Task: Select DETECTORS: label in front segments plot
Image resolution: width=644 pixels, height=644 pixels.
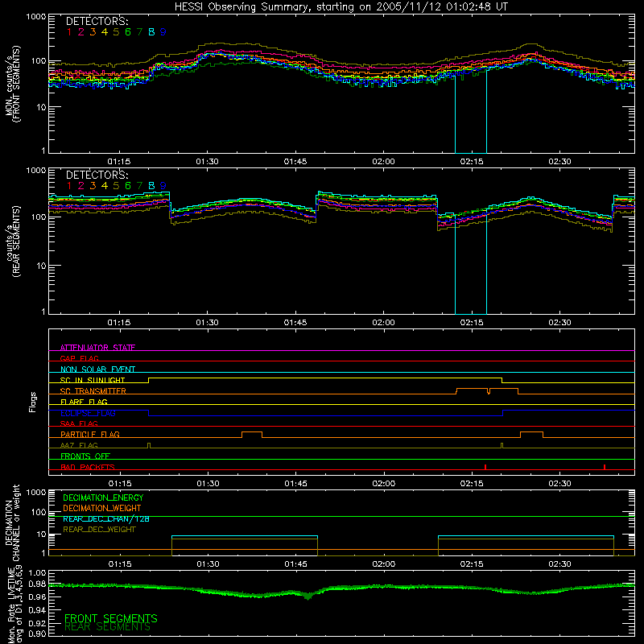Action: click(x=97, y=21)
